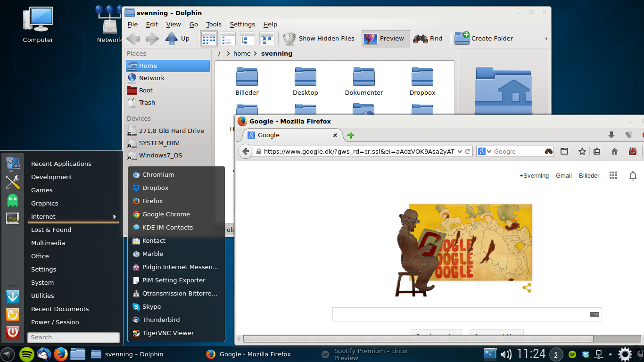Open Google apps grid icon
Viewport: 644px width, 362px height.
613,175
